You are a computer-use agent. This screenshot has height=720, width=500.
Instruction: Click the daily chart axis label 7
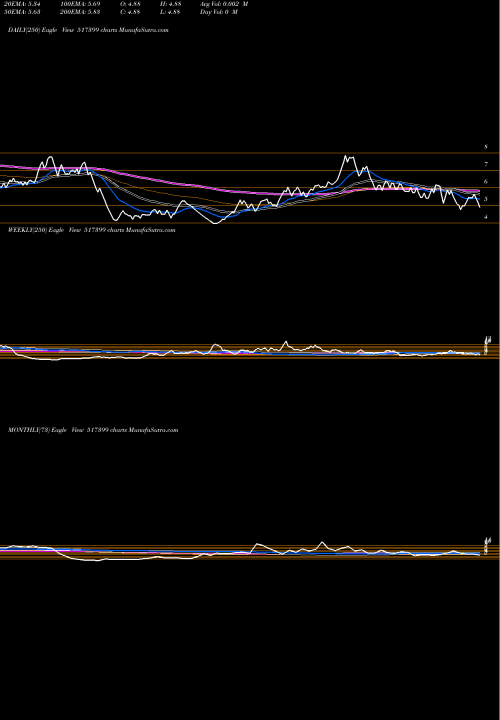point(486,164)
